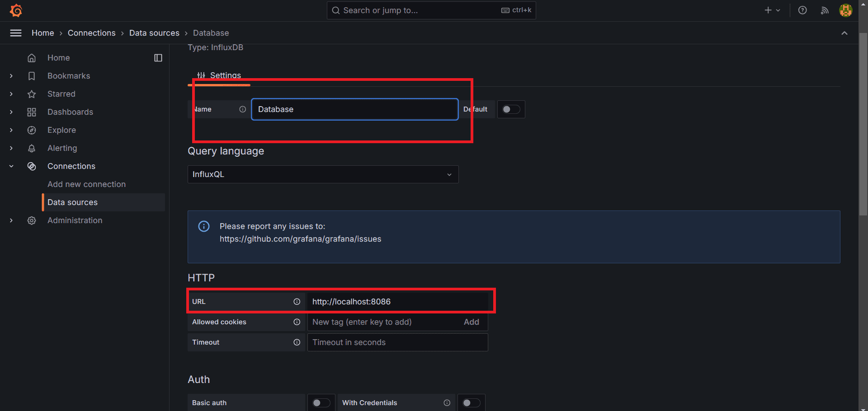The width and height of the screenshot is (868, 411).
Task: Expand the Administration sidebar section
Action: [11, 220]
